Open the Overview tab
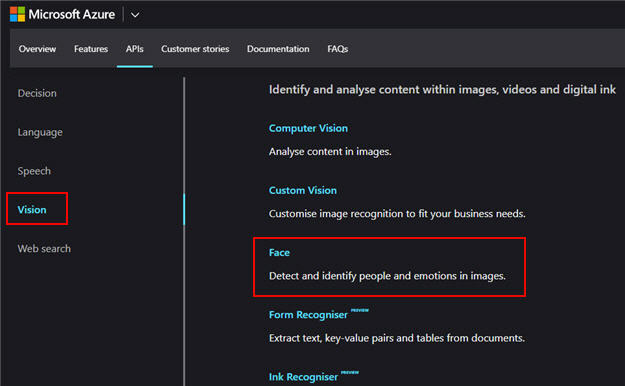 37,49
